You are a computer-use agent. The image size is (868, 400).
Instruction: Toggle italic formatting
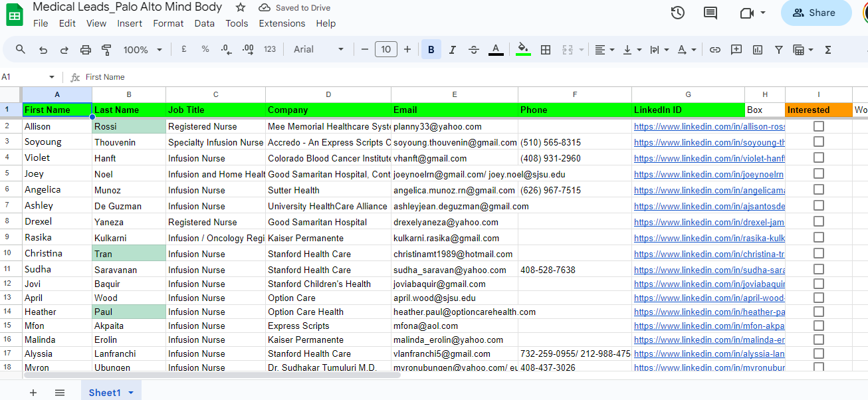pyautogui.click(x=453, y=50)
